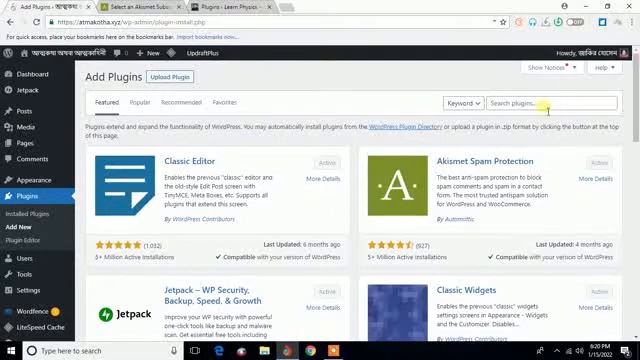Switch to the Favorites tab
Image resolution: width=640 pixels, height=360 pixels.
coord(224,102)
